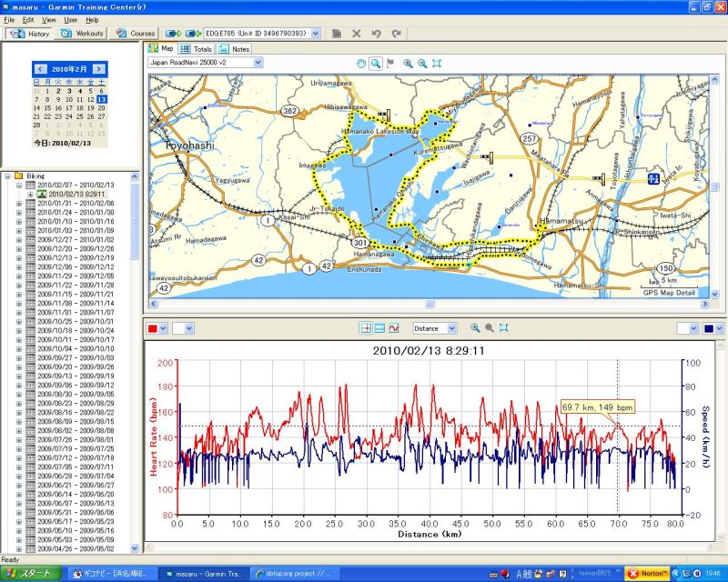Switch to the Totals tab
728x582 pixels.
197,49
